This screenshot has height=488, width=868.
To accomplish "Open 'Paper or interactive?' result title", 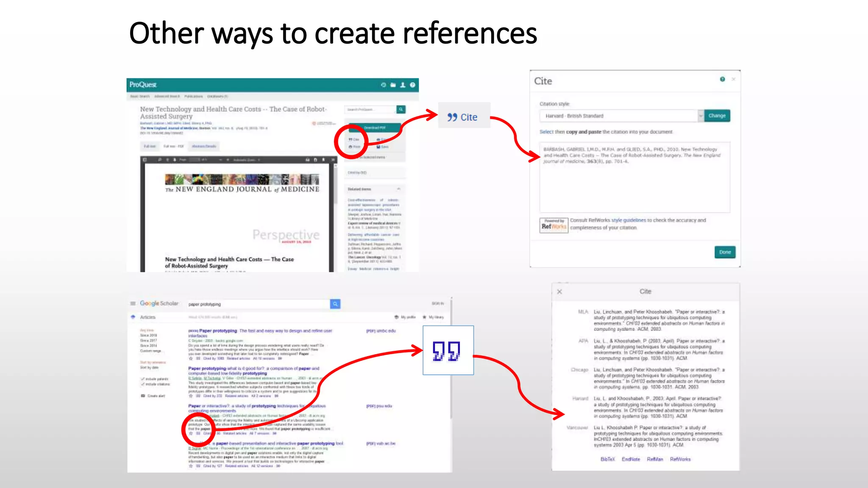I will tap(257, 408).
